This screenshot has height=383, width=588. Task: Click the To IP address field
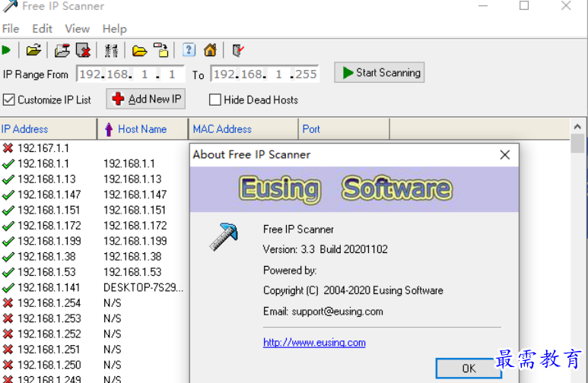[265, 74]
